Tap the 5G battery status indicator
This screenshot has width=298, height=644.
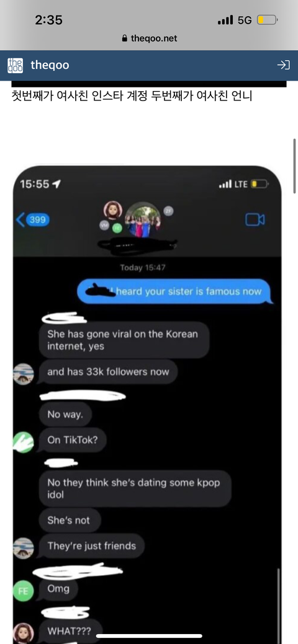(x=267, y=20)
